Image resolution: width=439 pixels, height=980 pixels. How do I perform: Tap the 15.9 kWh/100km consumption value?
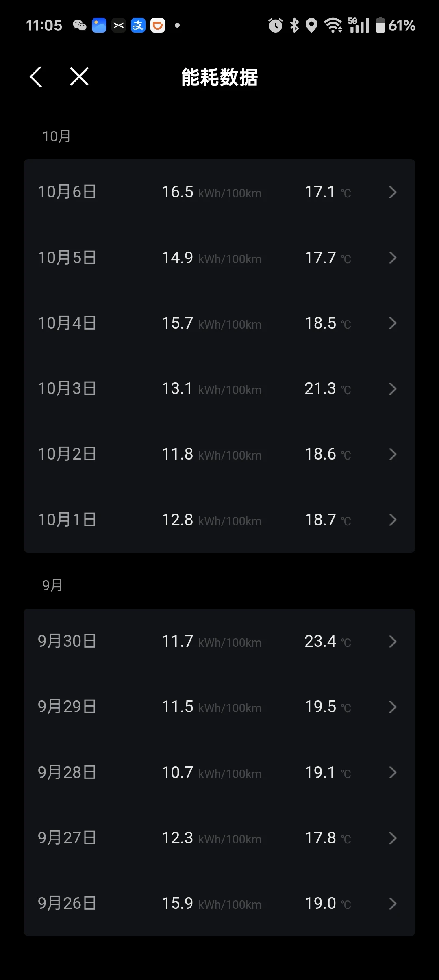pyautogui.click(x=211, y=904)
